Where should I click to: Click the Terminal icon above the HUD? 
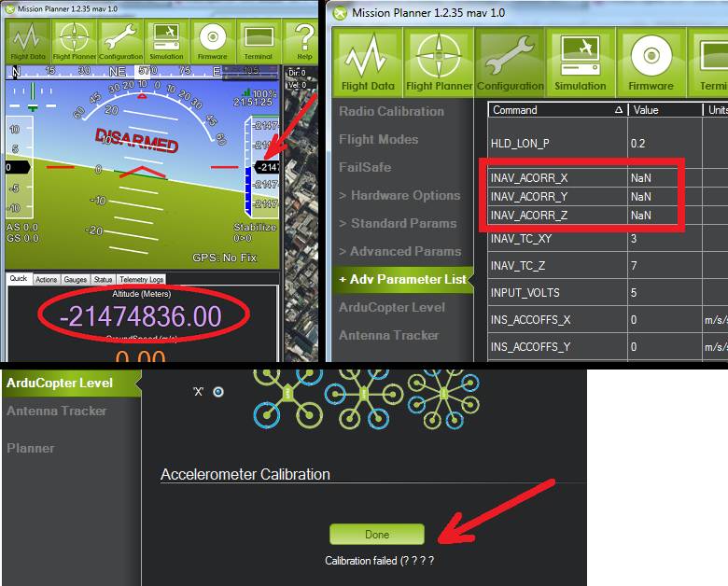tap(258, 40)
